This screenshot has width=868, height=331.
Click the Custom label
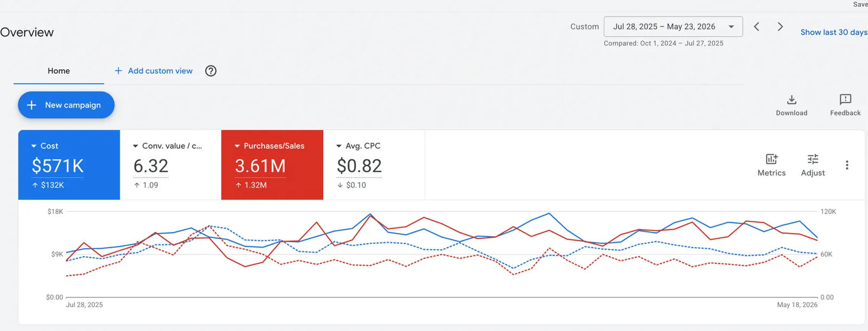click(584, 27)
